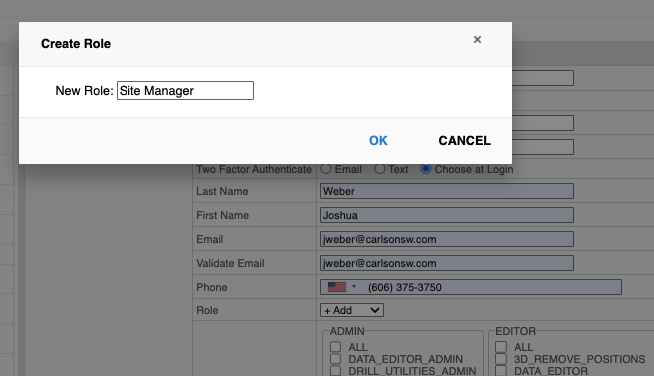Screen dimensions: 654x376
Task: Check DATA_EDITOR permission
Action: coord(501,371)
